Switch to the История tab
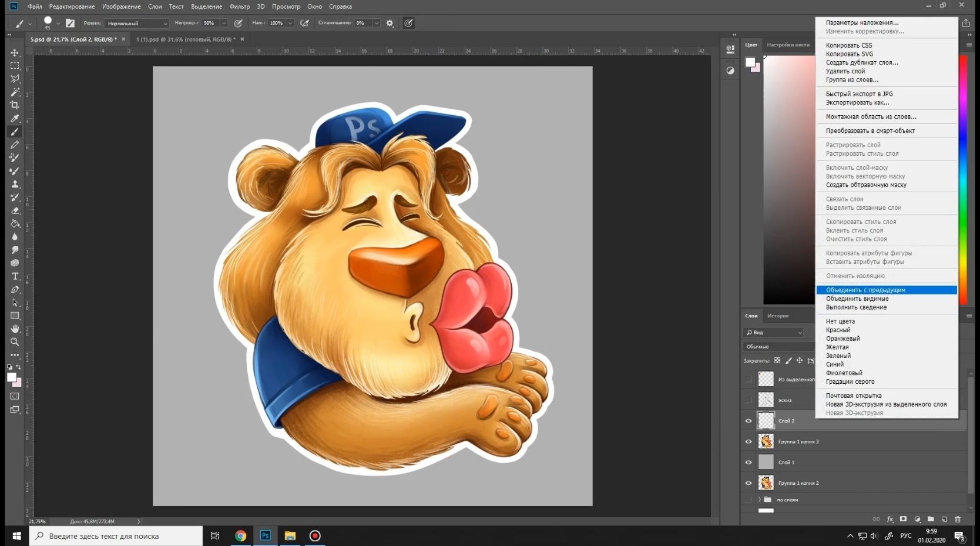The width and height of the screenshot is (980, 546). coord(777,316)
